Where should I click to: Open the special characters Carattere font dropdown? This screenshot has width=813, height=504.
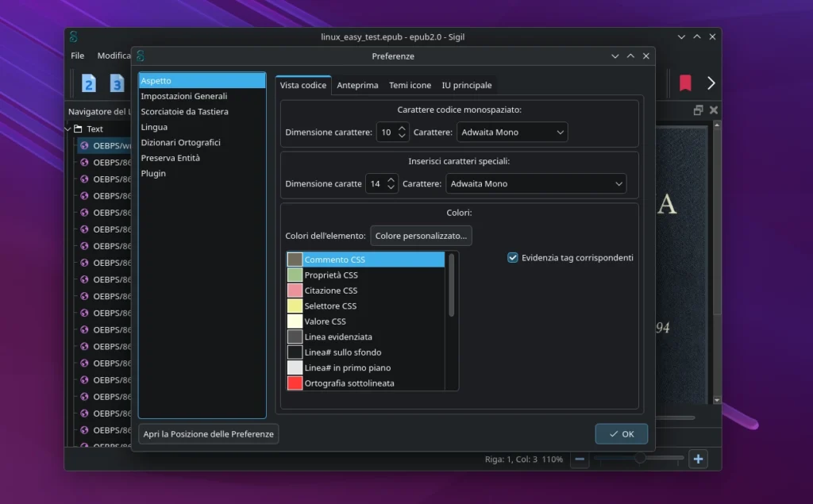coord(535,184)
